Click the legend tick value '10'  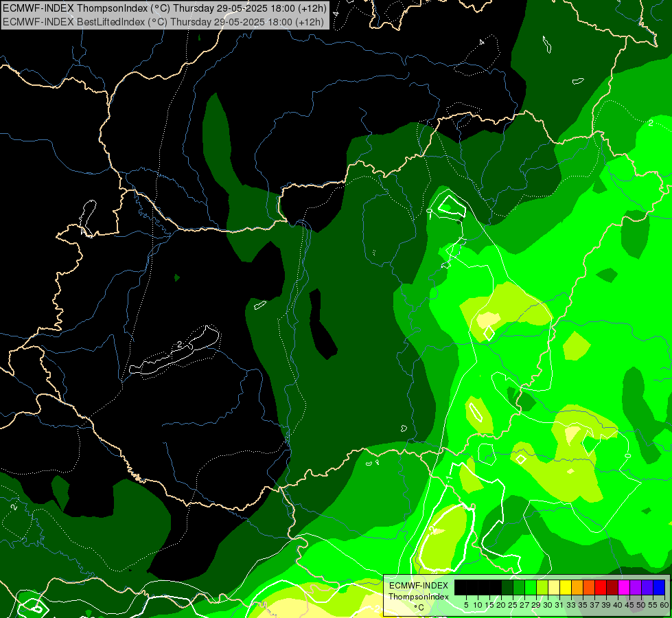tap(478, 605)
